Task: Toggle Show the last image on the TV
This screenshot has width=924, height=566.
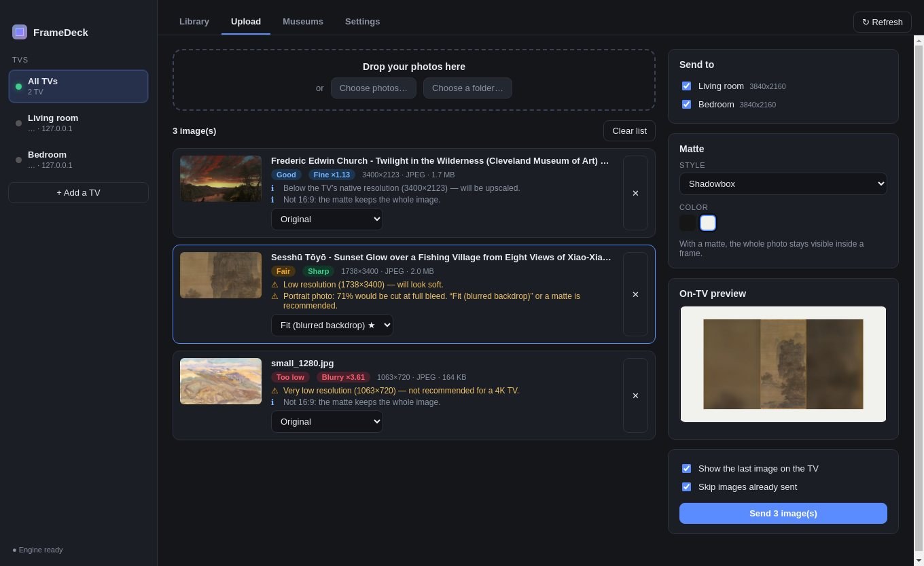Action: [x=686, y=469]
